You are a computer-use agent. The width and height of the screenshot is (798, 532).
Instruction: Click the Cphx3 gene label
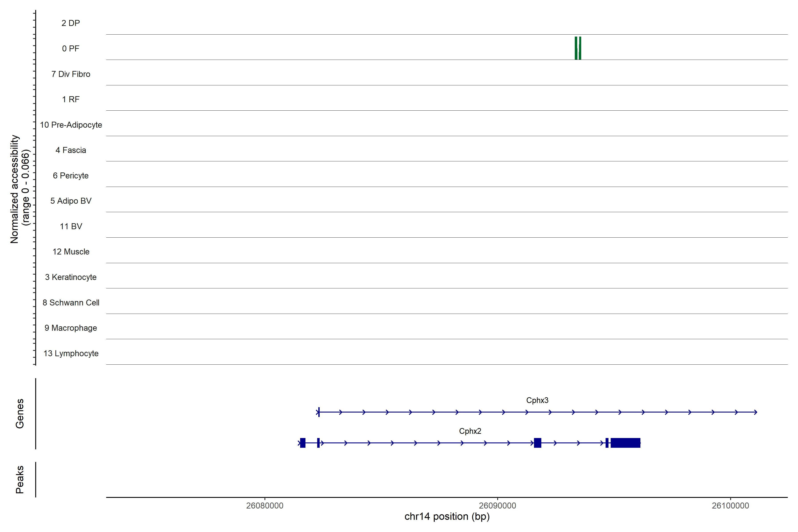(537, 400)
